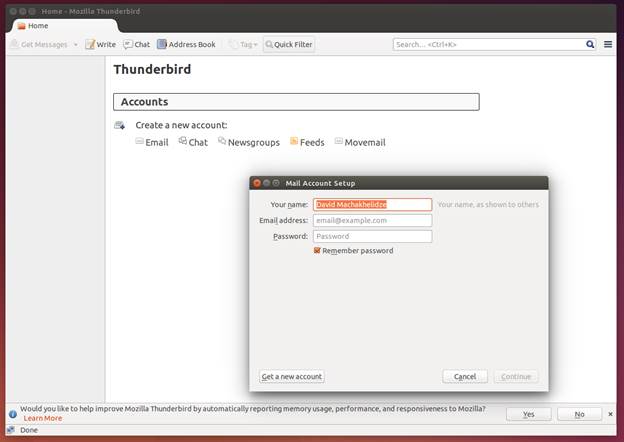Click the Password input field
The image size is (624, 442).
coord(372,236)
